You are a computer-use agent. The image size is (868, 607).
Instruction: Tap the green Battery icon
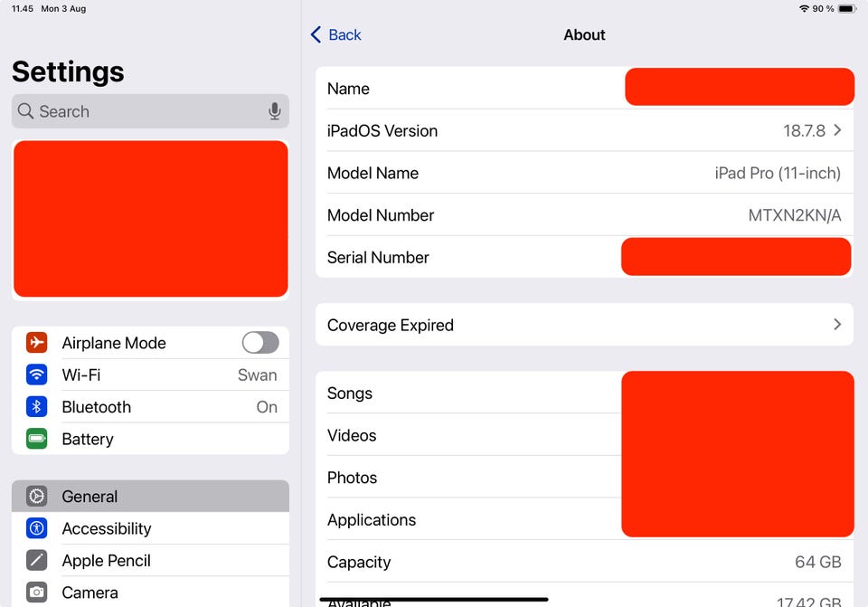pyautogui.click(x=36, y=439)
